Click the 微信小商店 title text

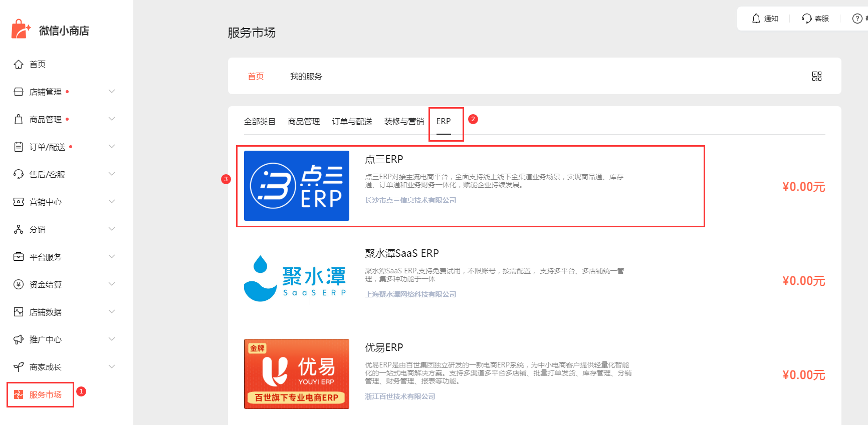[64, 31]
